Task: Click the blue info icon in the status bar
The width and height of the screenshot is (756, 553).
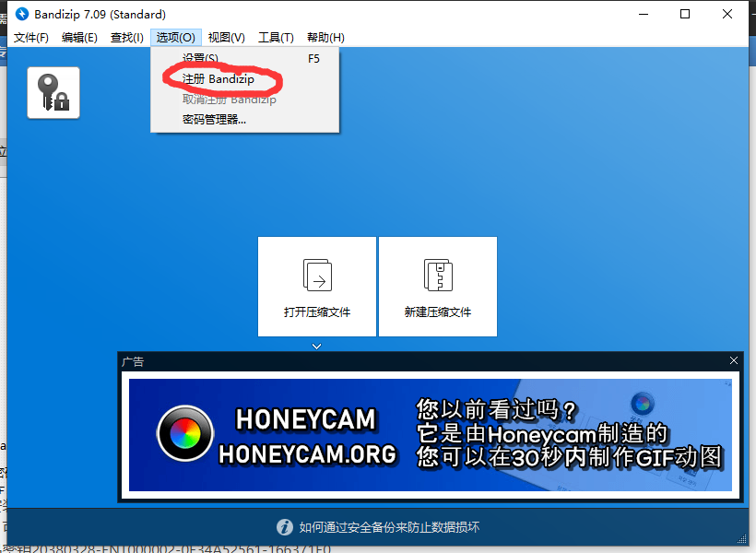Action: 285,527
